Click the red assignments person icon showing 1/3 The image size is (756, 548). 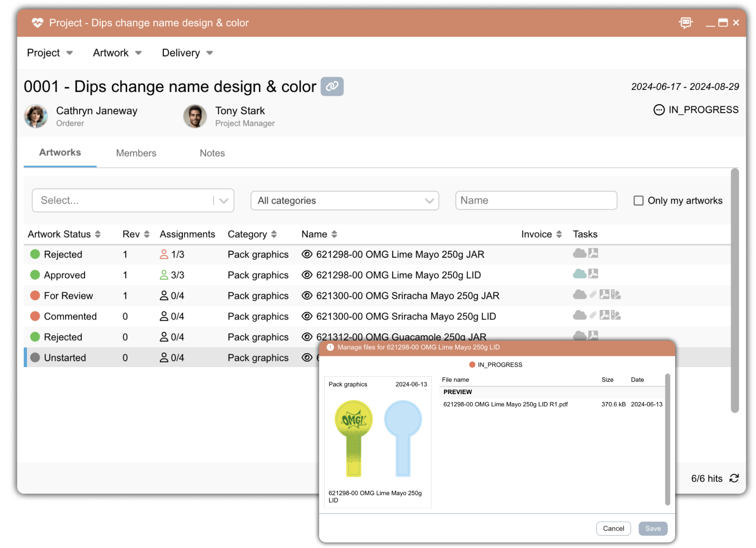[164, 254]
